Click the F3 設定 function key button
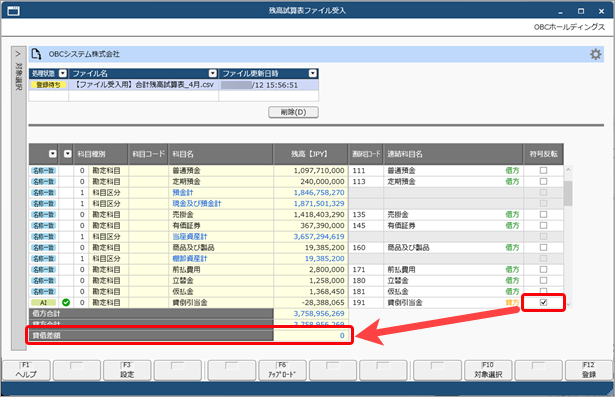Image resolution: width=615 pixels, height=397 pixels. pyautogui.click(x=127, y=370)
